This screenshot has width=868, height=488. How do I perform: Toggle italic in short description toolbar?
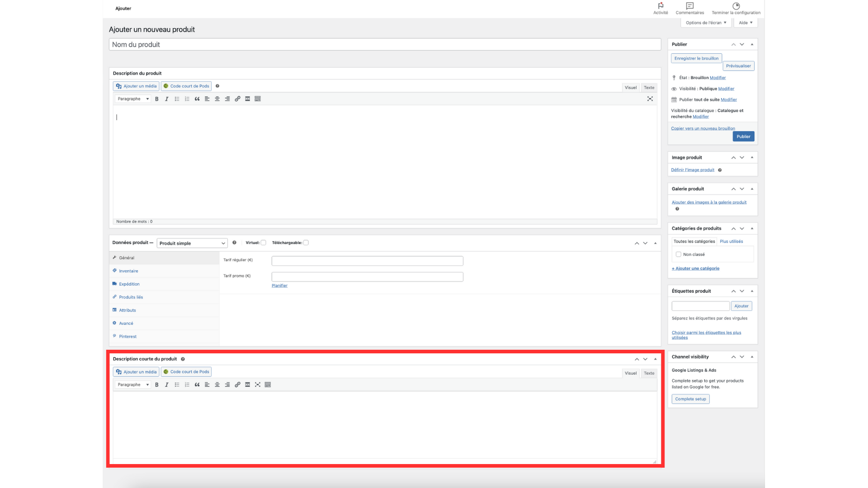click(x=167, y=385)
